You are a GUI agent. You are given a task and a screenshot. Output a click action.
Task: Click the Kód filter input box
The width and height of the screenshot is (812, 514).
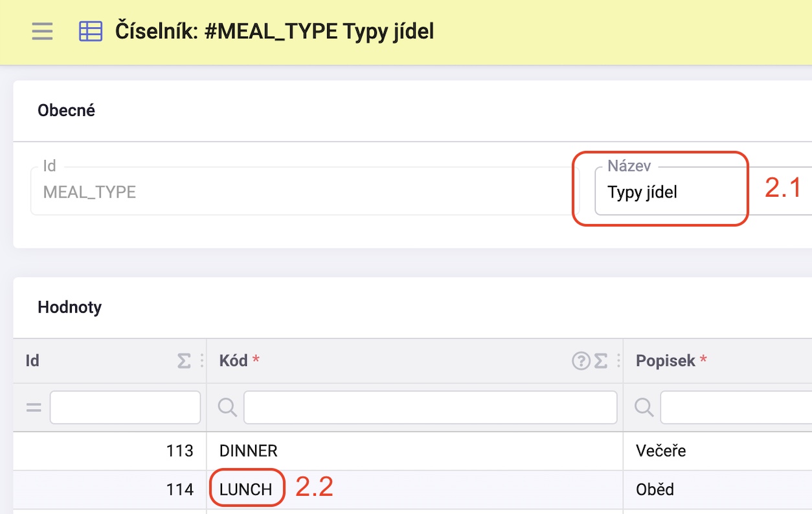[x=430, y=407]
